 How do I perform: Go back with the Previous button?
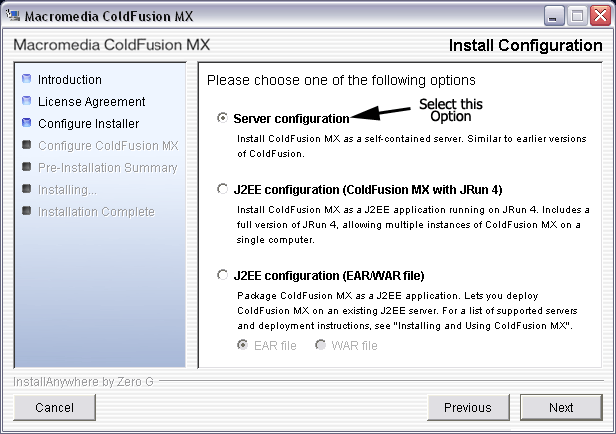[x=467, y=407]
